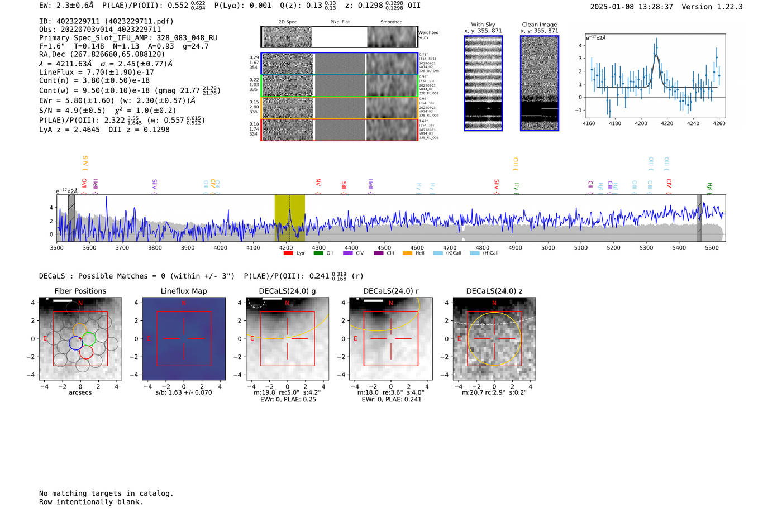Click the m:18.0 re:3.6" s:4.0" caption

pos(391,392)
